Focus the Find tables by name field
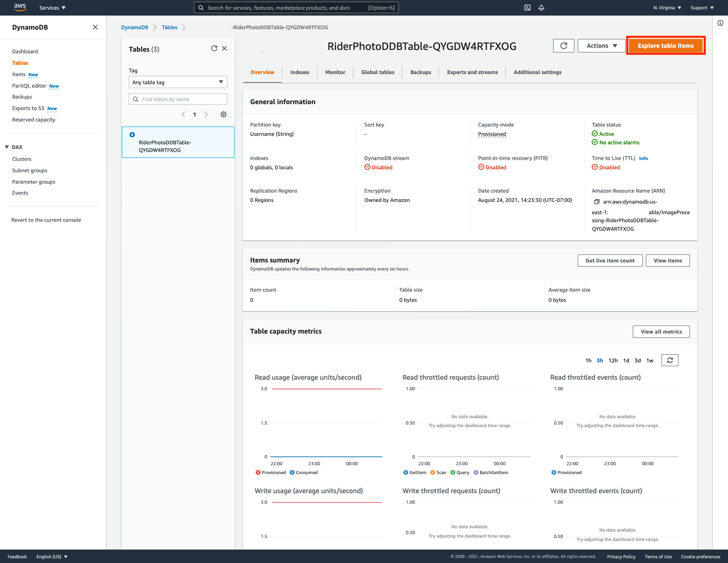 pyautogui.click(x=178, y=99)
